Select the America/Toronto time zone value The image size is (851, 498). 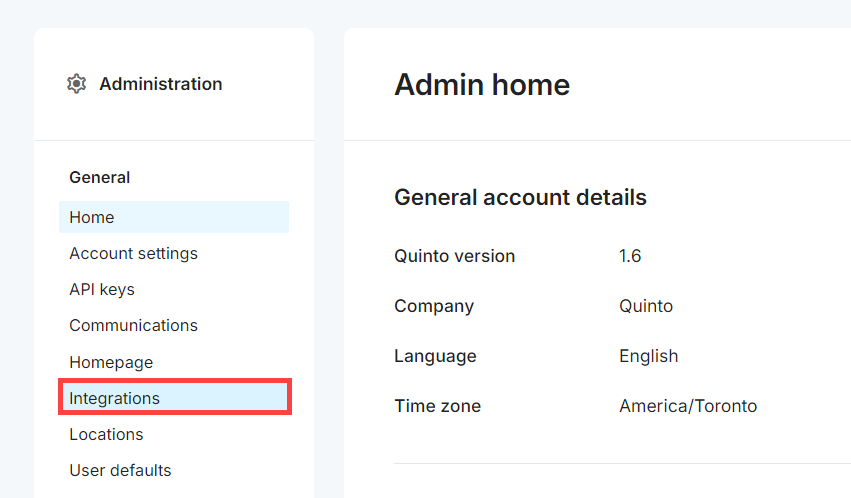(x=687, y=406)
